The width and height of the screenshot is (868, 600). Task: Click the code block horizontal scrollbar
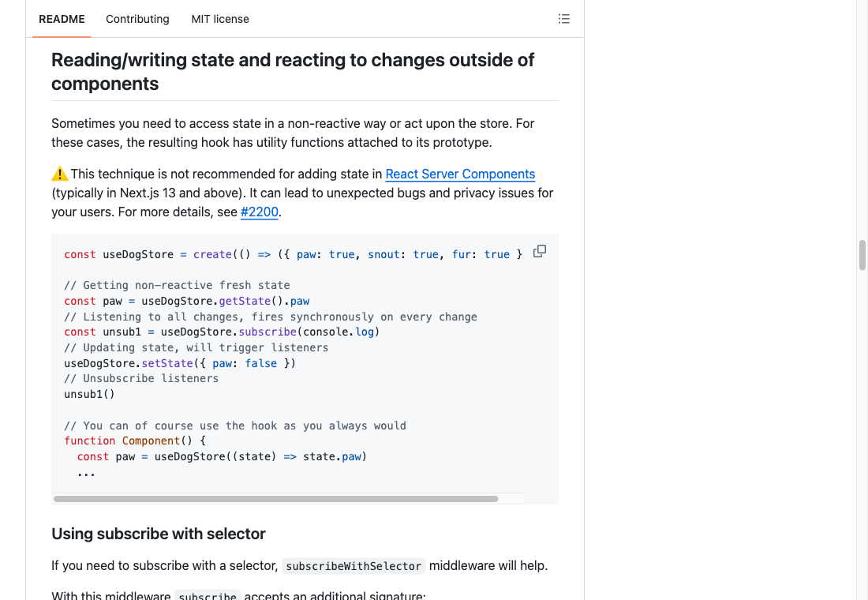(x=275, y=499)
